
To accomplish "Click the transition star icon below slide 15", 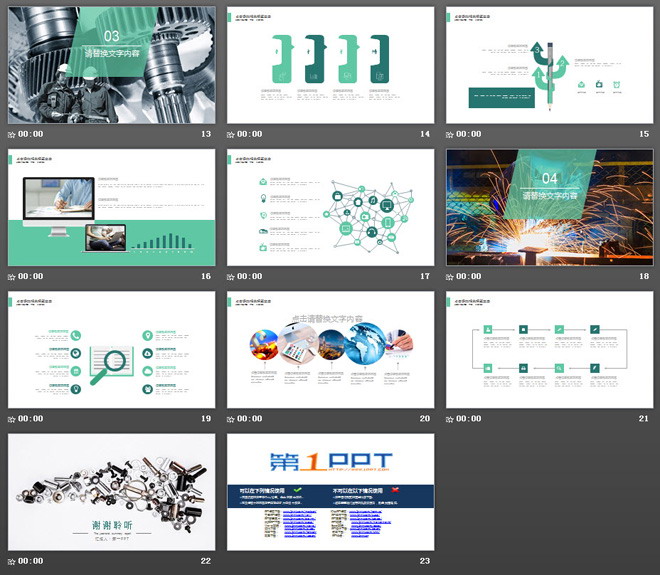I will point(450,134).
